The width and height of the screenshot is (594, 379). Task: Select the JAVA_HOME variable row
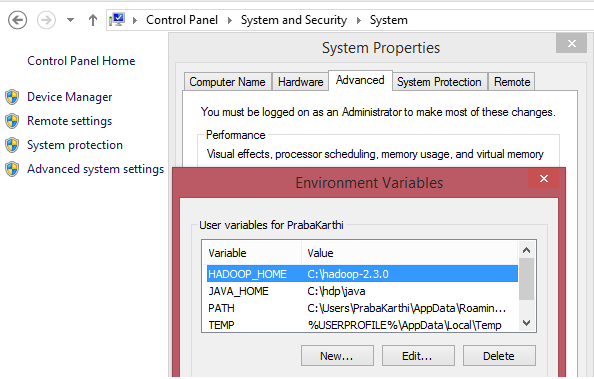(362, 291)
